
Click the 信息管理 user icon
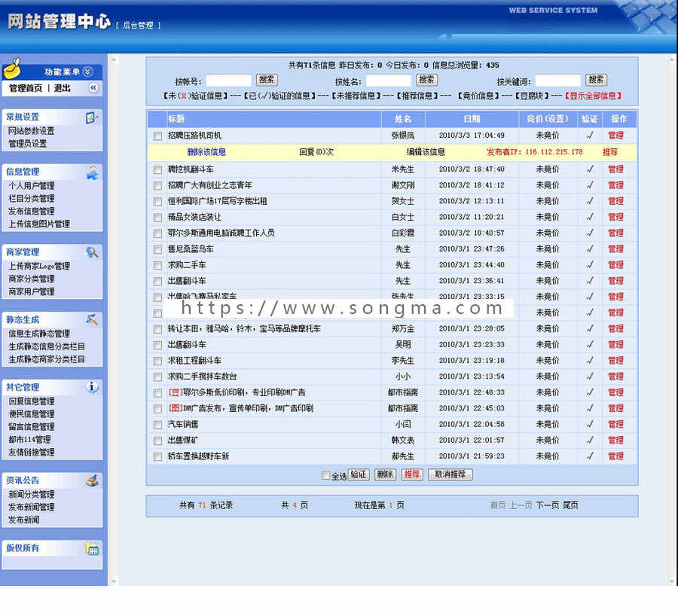point(92,172)
